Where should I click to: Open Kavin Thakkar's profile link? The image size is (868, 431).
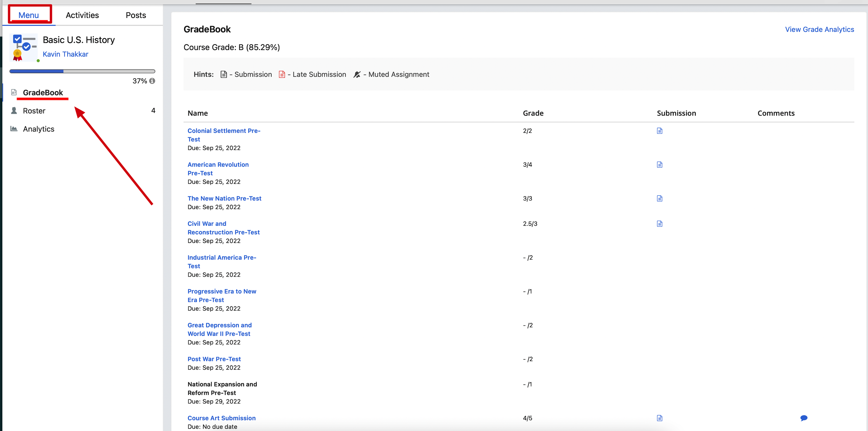[x=65, y=54]
